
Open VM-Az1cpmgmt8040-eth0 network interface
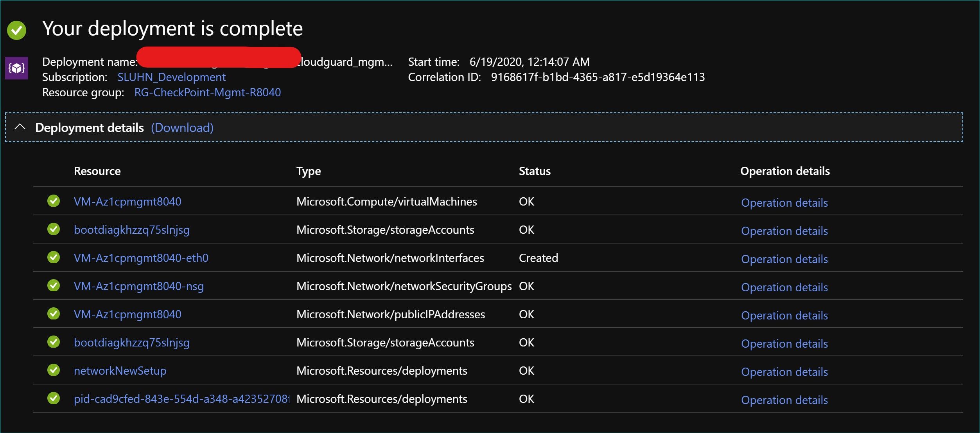pyautogui.click(x=141, y=258)
